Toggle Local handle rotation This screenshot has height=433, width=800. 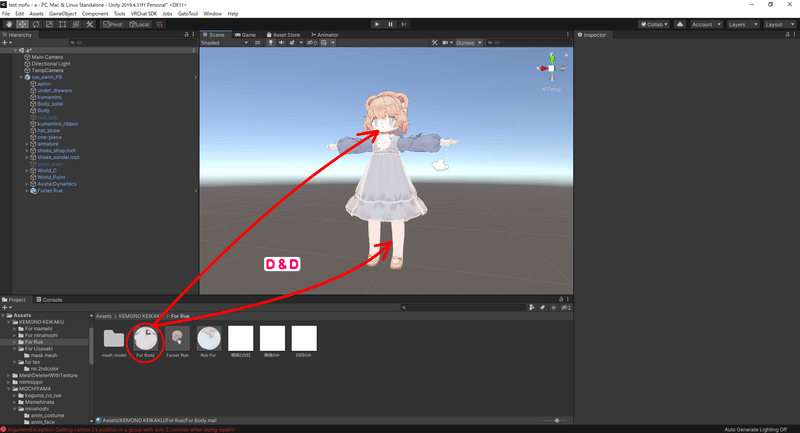click(x=139, y=24)
